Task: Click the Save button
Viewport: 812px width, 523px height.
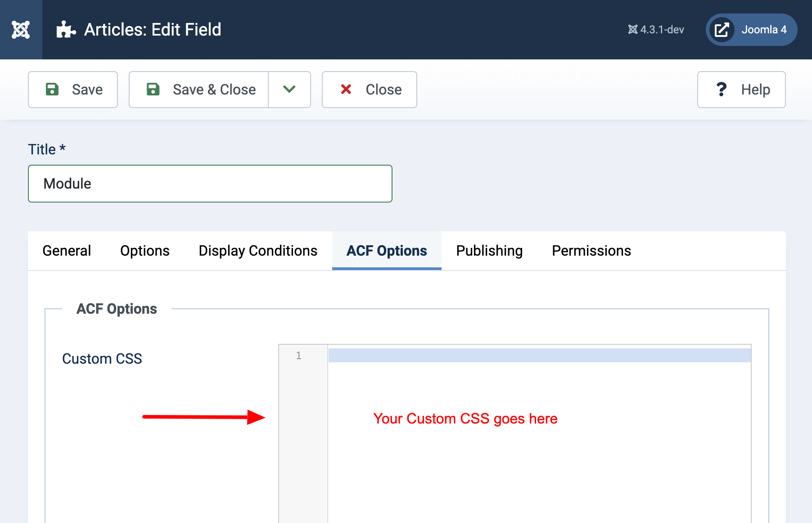Action: 73,90
